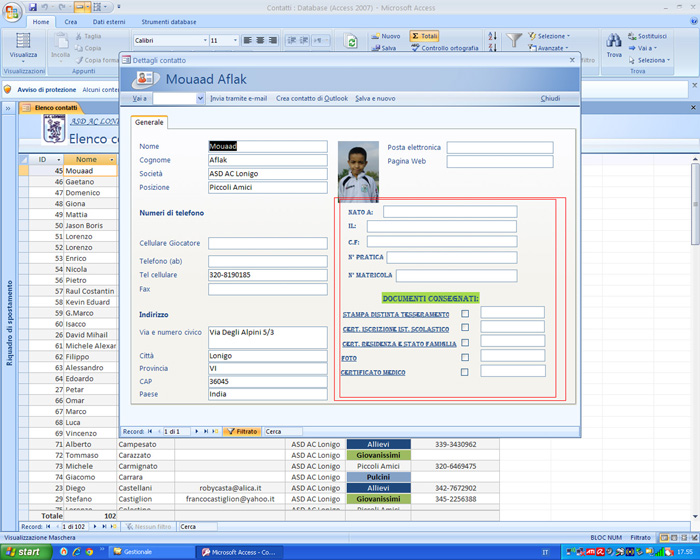Image resolution: width=700 pixels, height=560 pixels.
Task: Click Cerca box in dialog navigator
Action: tap(283, 431)
